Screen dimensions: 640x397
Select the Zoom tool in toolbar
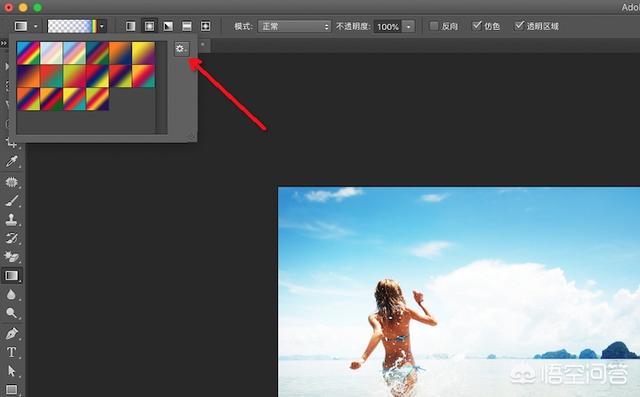click(x=11, y=313)
